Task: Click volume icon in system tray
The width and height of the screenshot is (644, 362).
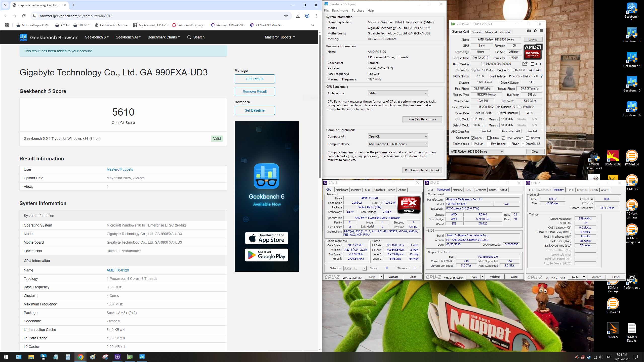Action: [x=601, y=357]
